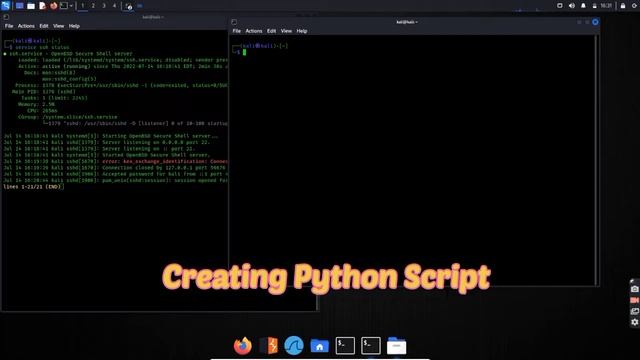Click the camera screenshot icon in side toolbar

click(635, 289)
